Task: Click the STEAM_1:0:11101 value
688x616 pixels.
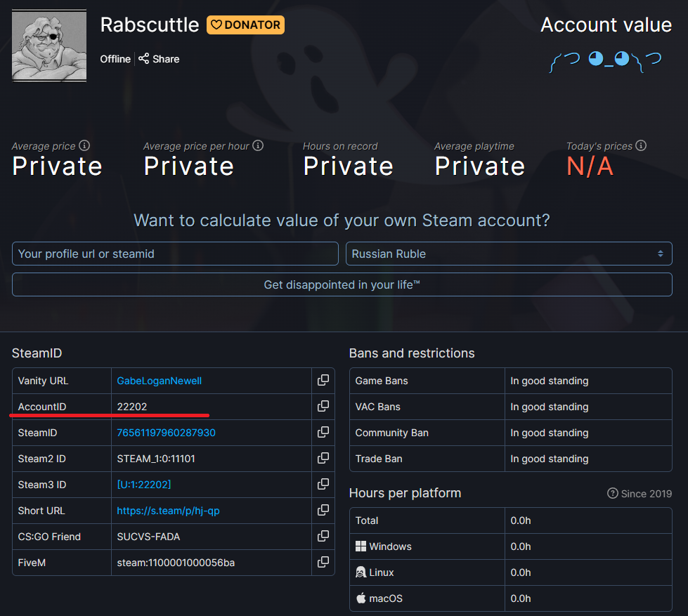Action: tap(156, 459)
